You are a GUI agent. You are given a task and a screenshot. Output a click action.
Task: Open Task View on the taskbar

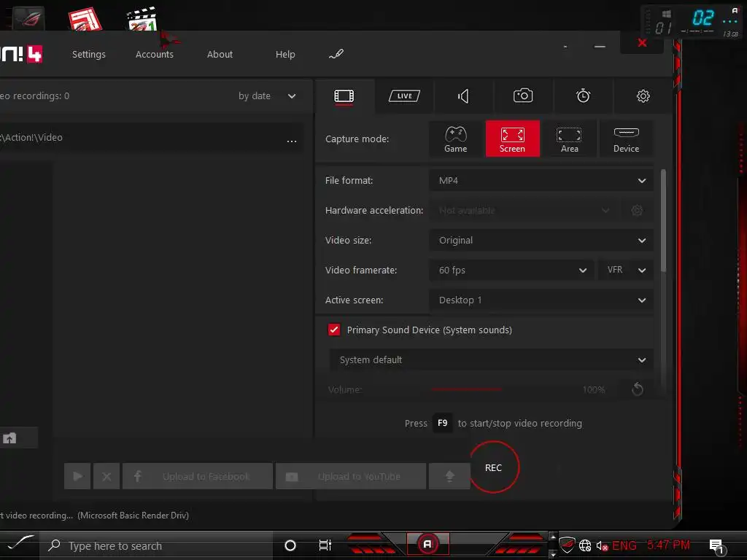(325, 545)
